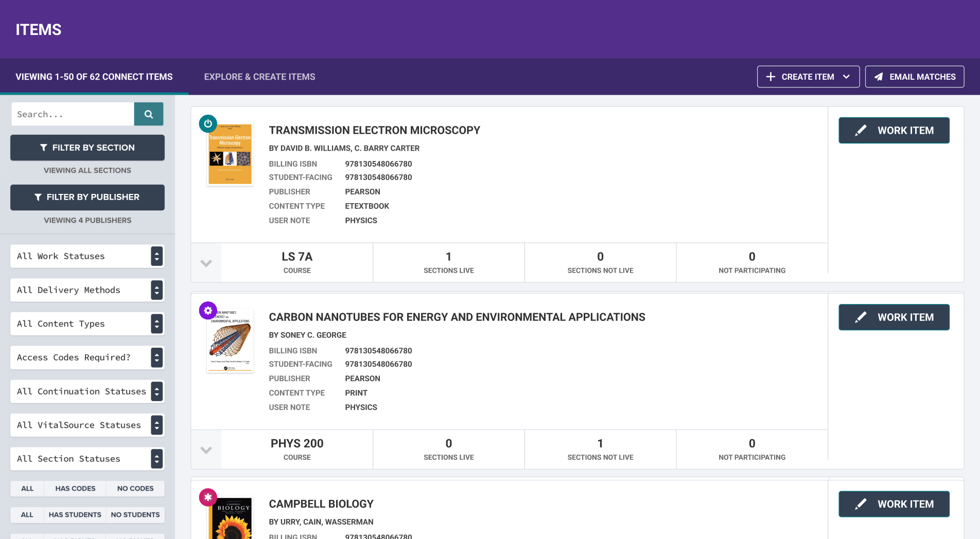Select the Has Codes filter option
This screenshot has height=539, width=980.
pyautogui.click(x=75, y=489)
